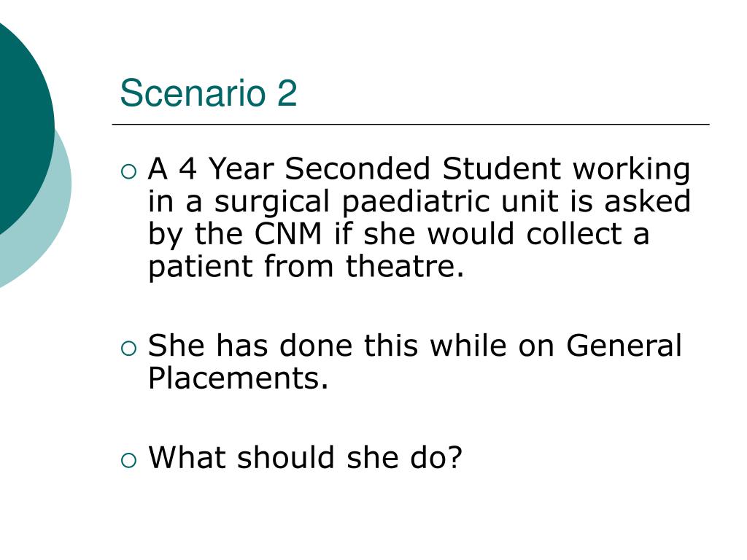The image size is (747, 560).
Task: Select the second bullet circle marker
Action: 128,349
